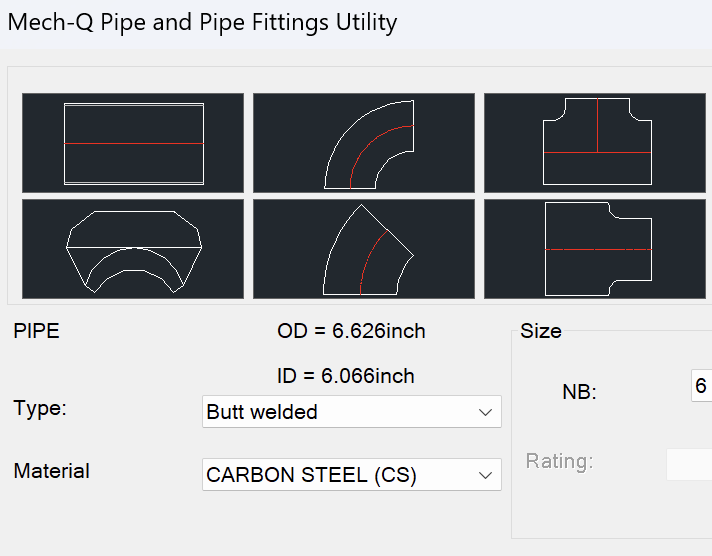
Task: Click the greyed-out Rating field
Action: [x=690, y=463]
